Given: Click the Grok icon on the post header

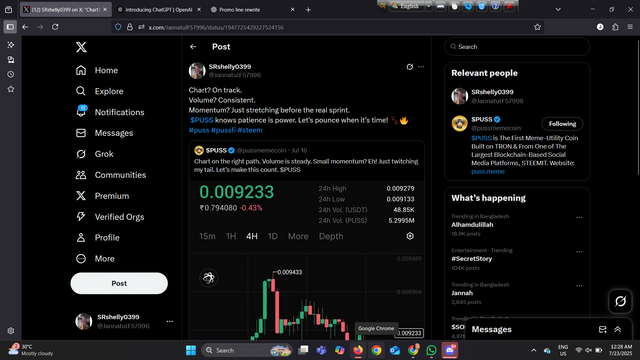Looking at the screenshot, I should [x=410, y=67].
